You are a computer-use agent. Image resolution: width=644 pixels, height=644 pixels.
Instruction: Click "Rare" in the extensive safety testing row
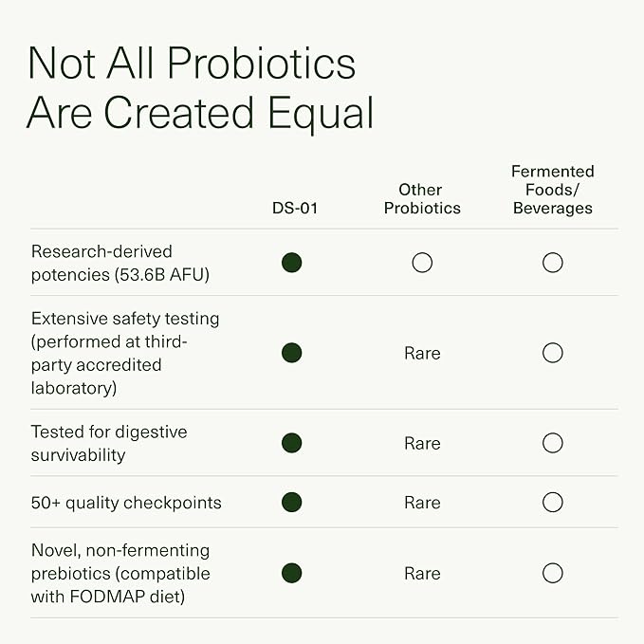[422, 353]
